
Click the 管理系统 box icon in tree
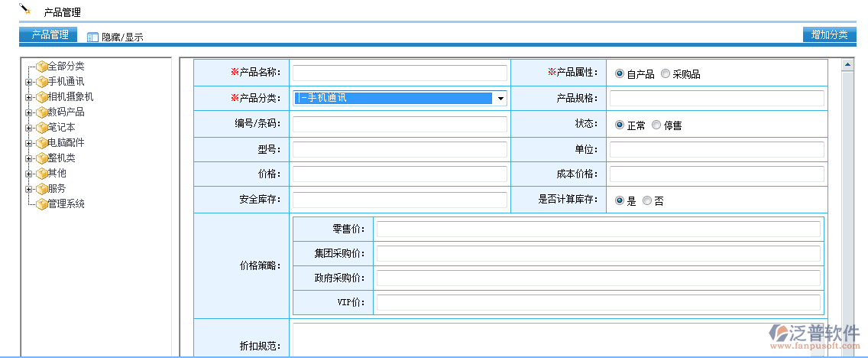click(41, 204)
